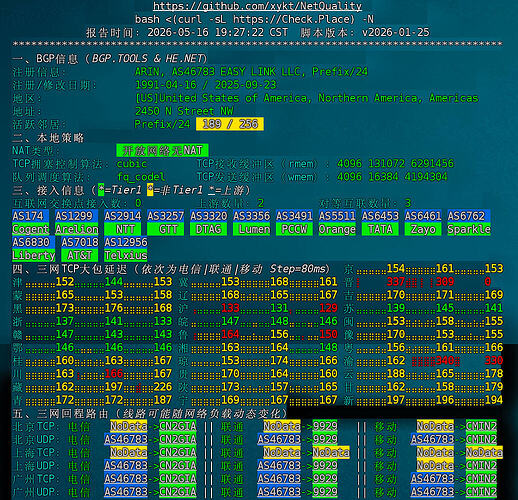Select wmem value 4096 16384 4194304

point(392,177)
